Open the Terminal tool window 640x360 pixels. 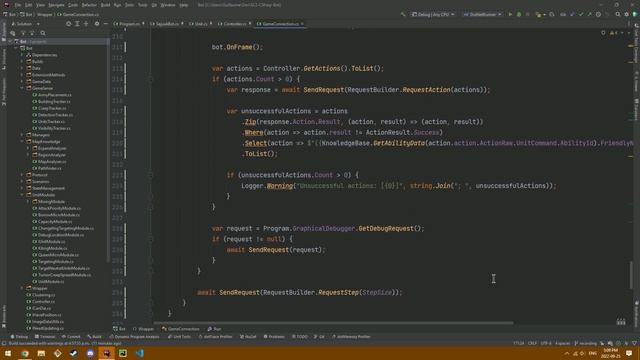tap(45, 337)
